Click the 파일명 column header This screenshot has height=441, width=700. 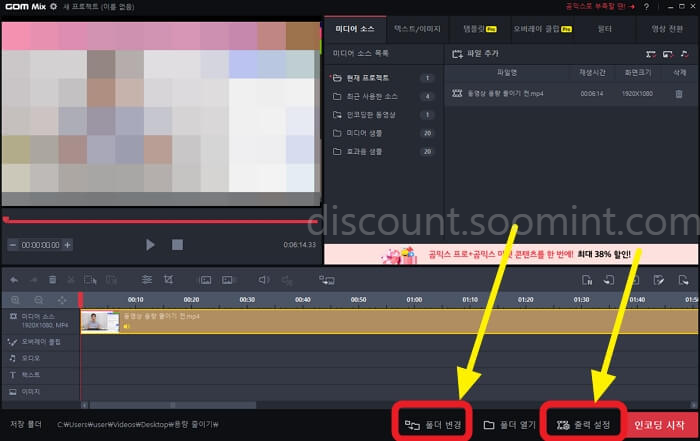pyautogui.click(x=507, y=72)
